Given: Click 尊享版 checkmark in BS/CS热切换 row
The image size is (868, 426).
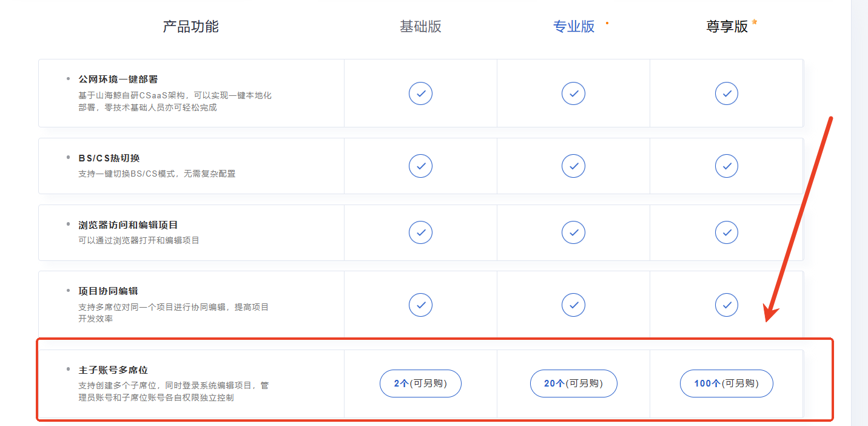Looking at the screenshot, I should coord(726,166).
